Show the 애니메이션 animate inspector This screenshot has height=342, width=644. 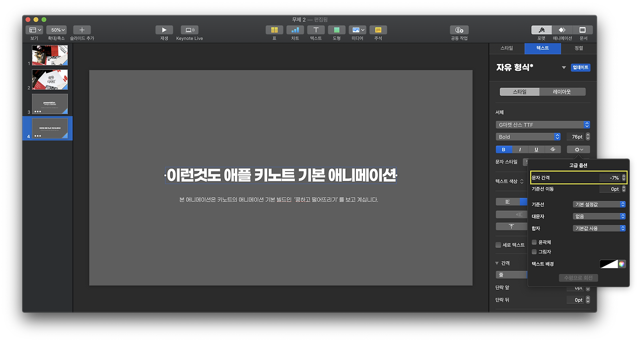(562, 30)
